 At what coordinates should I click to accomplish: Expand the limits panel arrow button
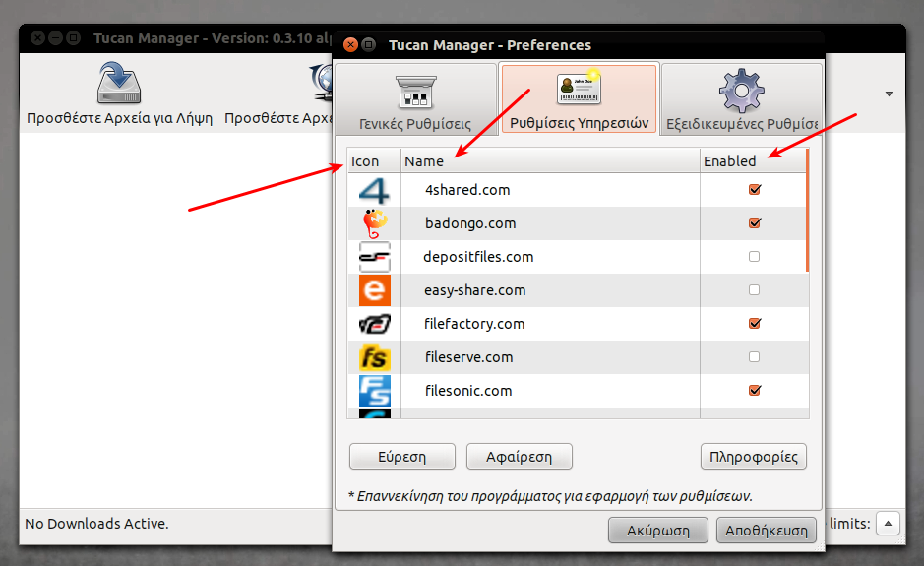point(888,523)
